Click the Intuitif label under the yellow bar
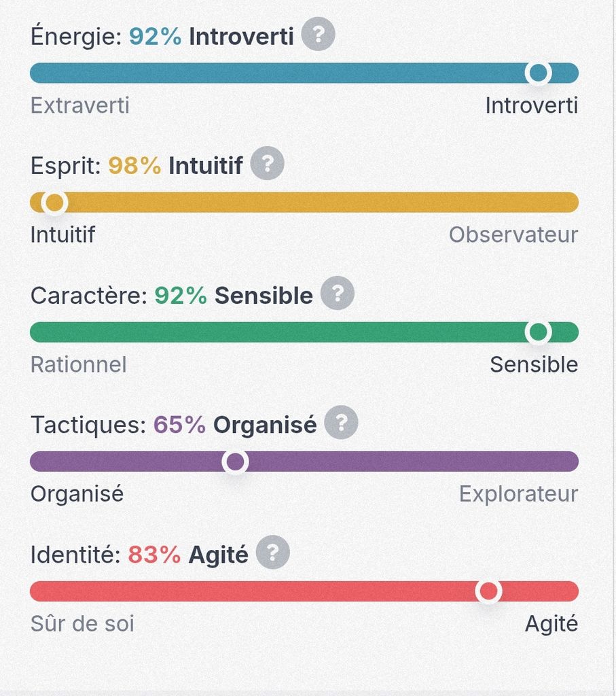The width and height of the screenshot is (616, 696). pyautogui.click(x=62, y=234)
